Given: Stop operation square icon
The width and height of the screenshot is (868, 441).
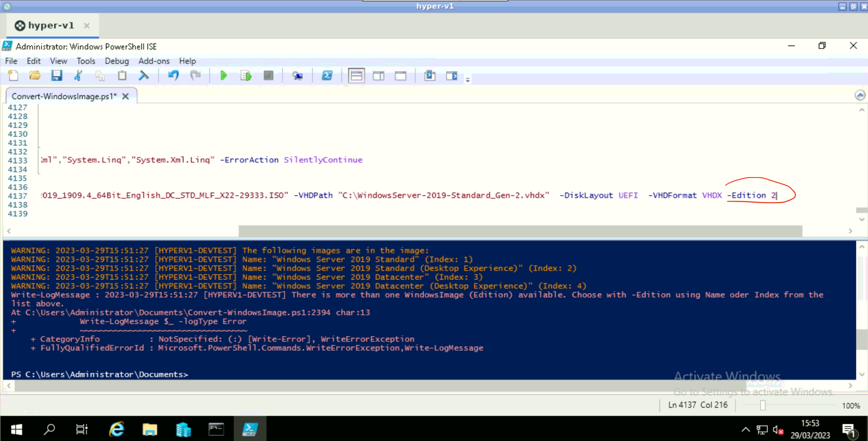Looking at the screenshot, I should coord(268,75).
